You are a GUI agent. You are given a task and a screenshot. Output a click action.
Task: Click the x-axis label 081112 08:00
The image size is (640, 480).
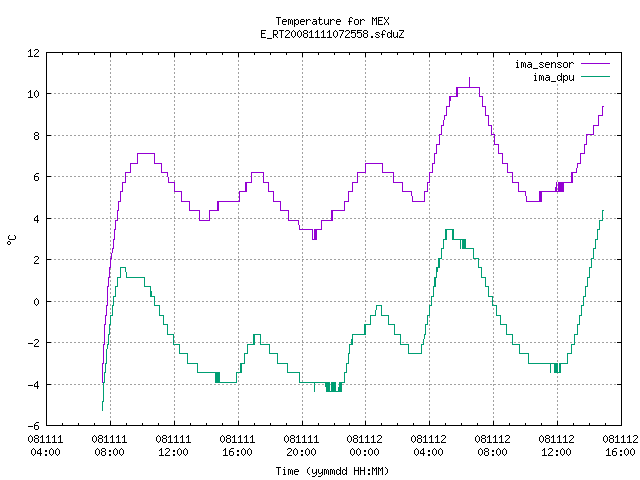tap(493, 445)
